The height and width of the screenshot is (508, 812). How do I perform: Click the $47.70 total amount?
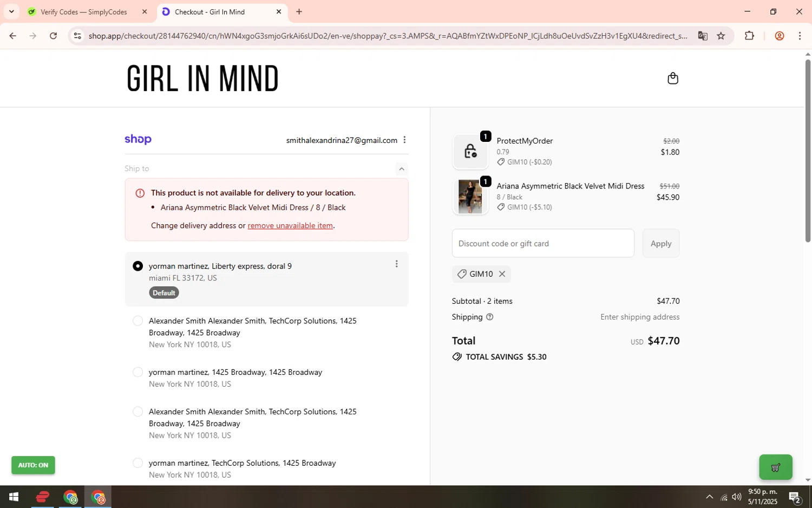664,341
